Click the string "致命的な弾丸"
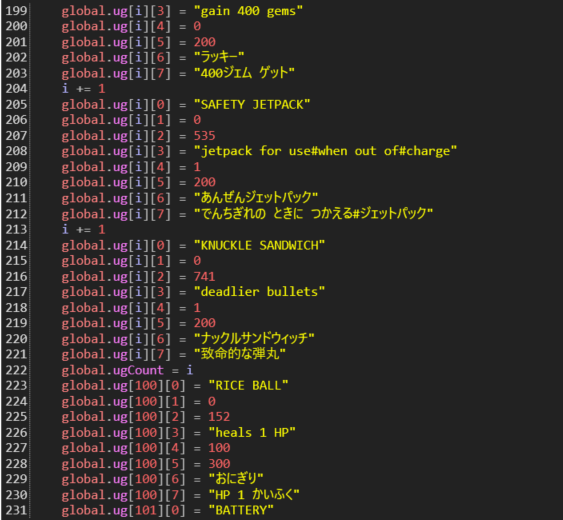The height and width of the screenshot is (520, 563). [239, 354]
